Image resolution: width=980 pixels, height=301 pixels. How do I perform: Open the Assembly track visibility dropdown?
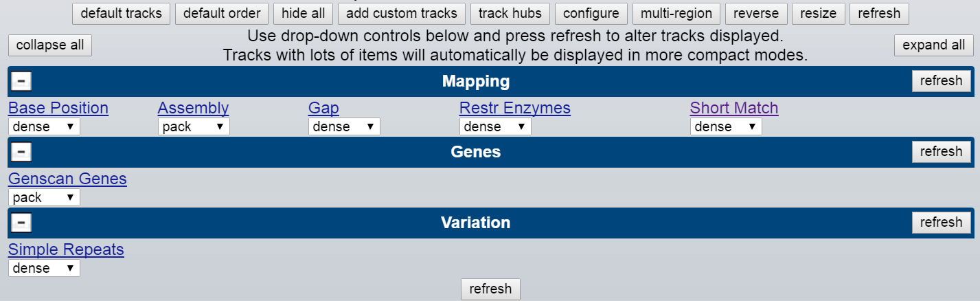(x=194, y=126)
